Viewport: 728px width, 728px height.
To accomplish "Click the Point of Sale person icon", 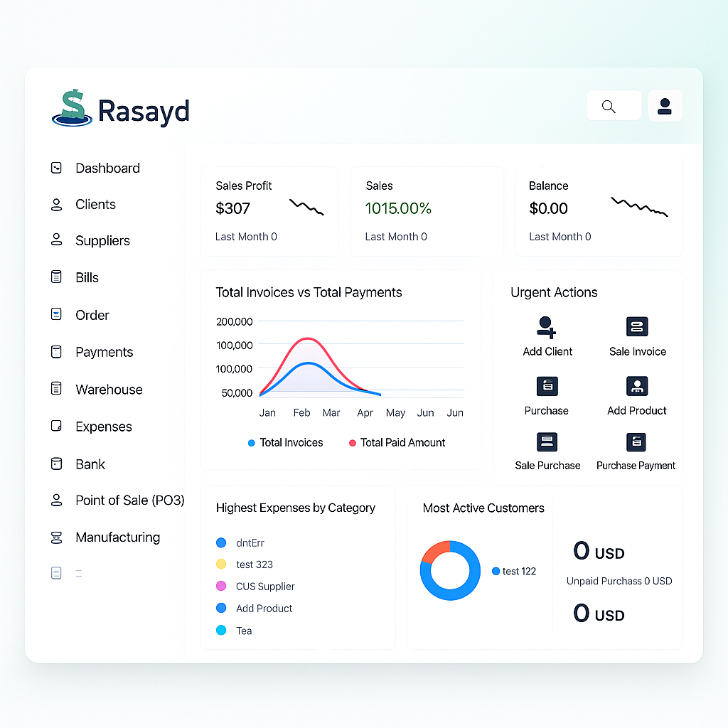I will (x=56, y=500).
